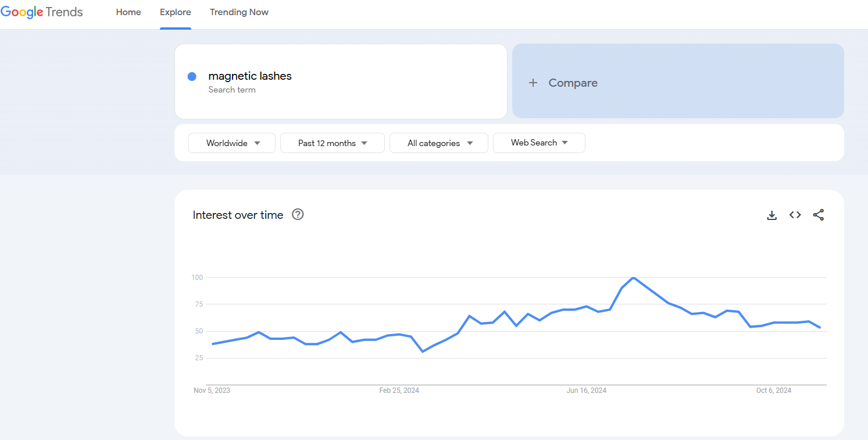The width and height of the screenshot is (868, 440).
Task: Click the plus icon in Compare
Action: click(x=533, y=83)
